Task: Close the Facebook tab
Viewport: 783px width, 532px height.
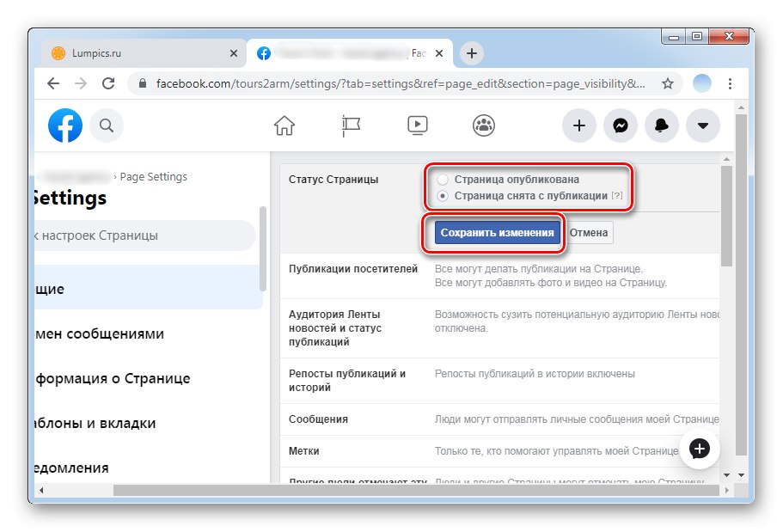Action: (x=439, y=53)
